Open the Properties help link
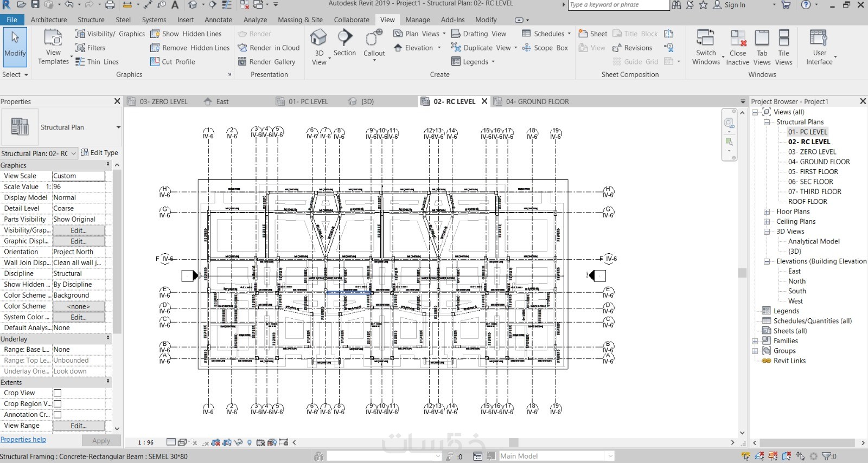Image resolution: width=868 pixels, height=463 pixels. 23,440
